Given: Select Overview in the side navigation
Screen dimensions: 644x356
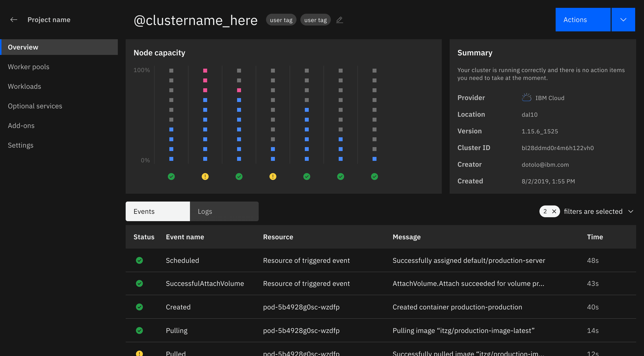Looking at the screenshot, I should [59, 47].
